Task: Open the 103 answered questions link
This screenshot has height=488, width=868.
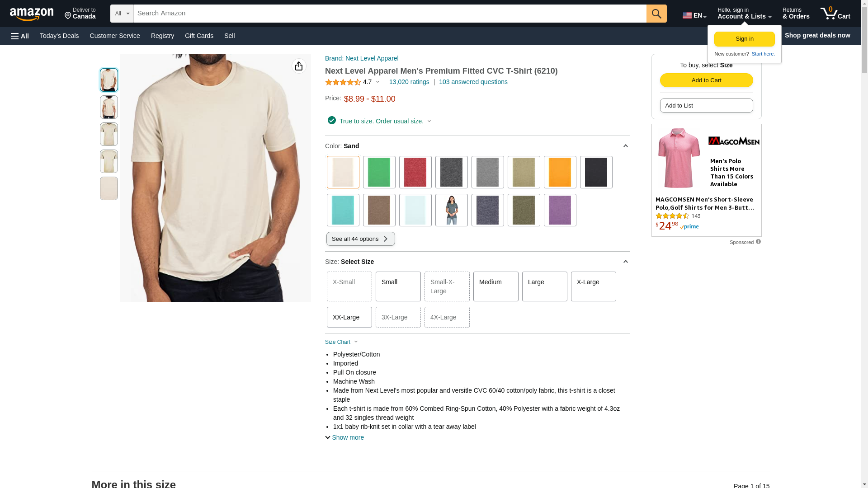Action: [x=473, y=82]
